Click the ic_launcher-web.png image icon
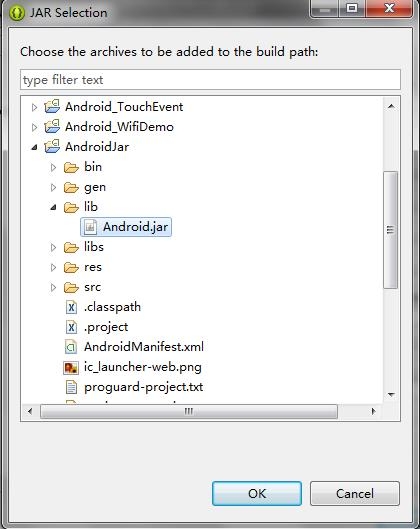The image size is (420, 529). [71, 367]
